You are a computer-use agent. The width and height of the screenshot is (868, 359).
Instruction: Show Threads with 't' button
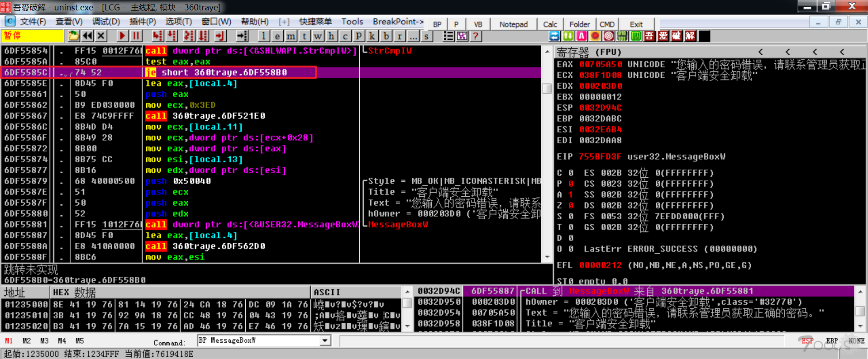tap(304, 36)
